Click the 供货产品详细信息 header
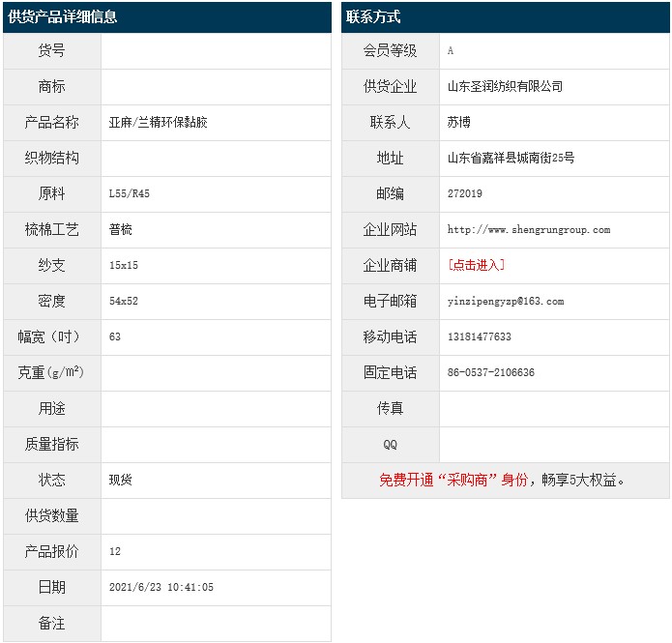672x643 pixels. click(x=63, y=17)
